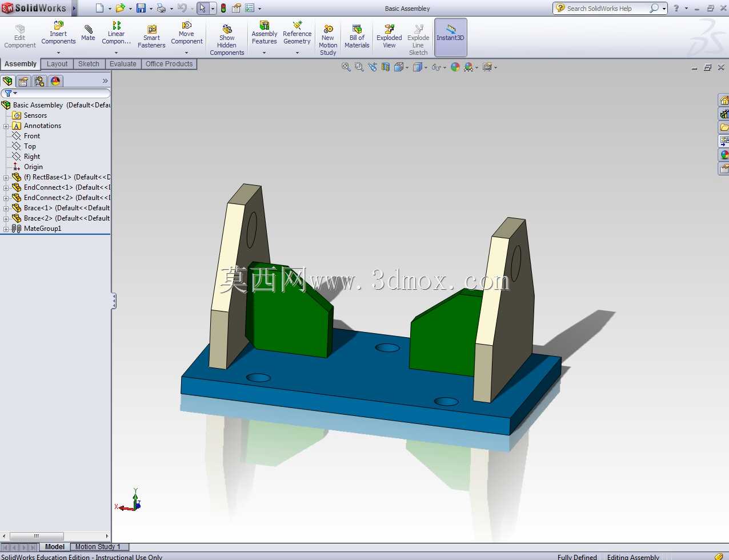The height and width of the screenshot is (560, 729).
Task: Expand the EndConnect<2> component
Action: [6, 198]
